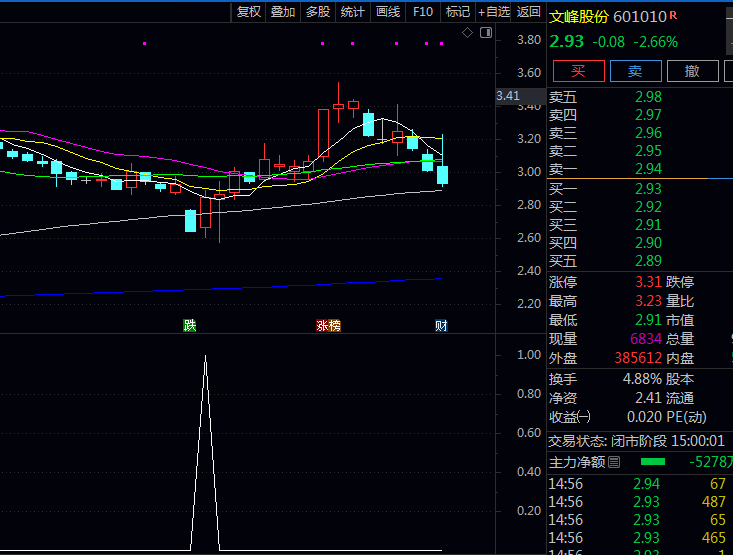
Task: Click the green 主力净额 bar indicator
Action: pos(653,462)
